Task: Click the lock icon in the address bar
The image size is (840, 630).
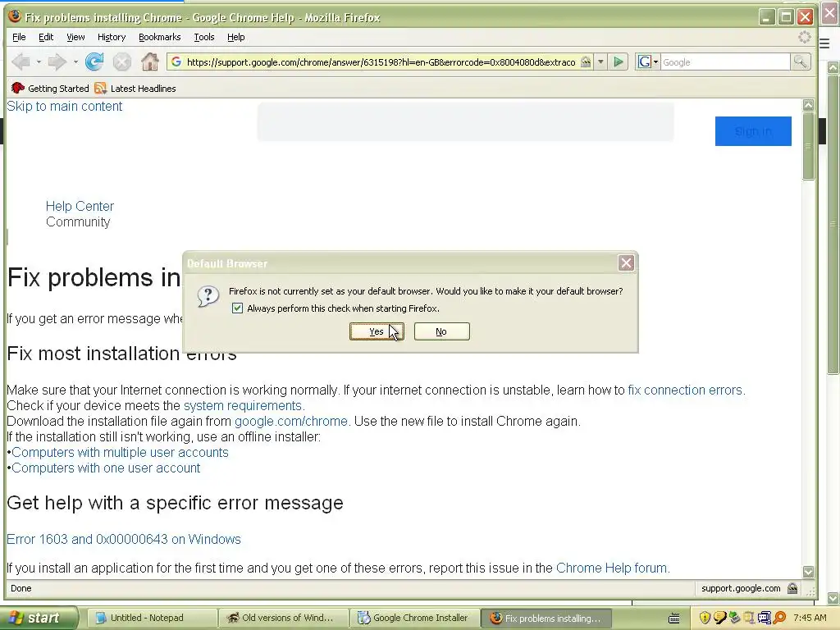Action: click(586, 62)
